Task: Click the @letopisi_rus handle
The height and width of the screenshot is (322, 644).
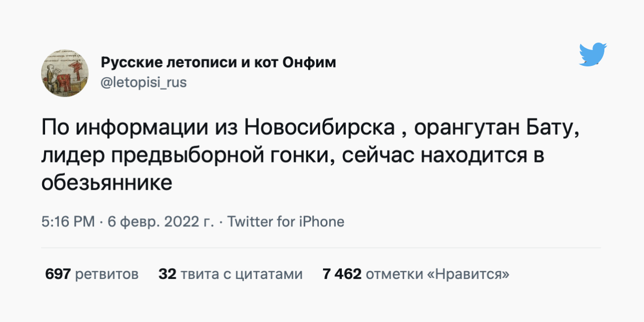Action: tap(144, 82)
